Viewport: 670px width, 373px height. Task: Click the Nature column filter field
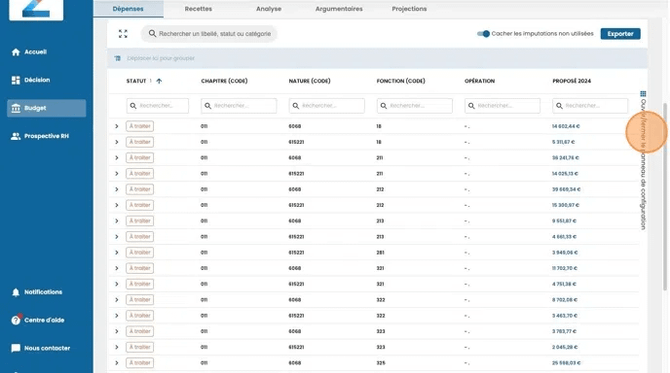(x=326, y=106)
